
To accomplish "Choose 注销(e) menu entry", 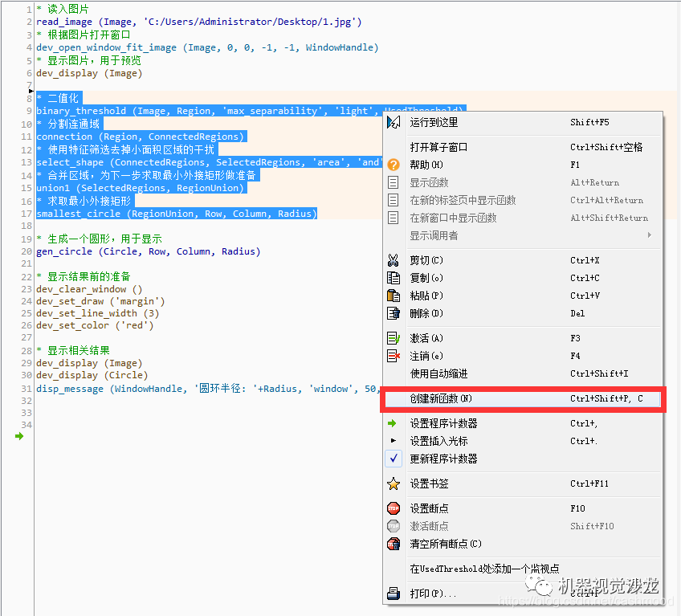I will [523, 356].
